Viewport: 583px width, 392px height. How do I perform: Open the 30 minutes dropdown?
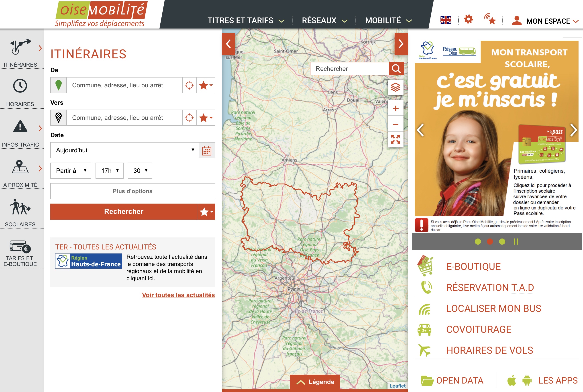click(140, 171)
